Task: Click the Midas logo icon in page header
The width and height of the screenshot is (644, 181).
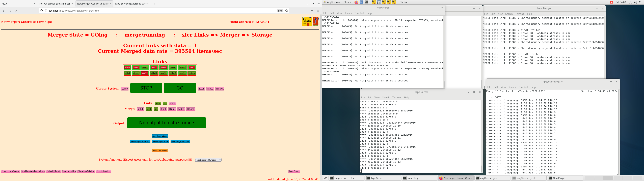Action: click(307, 21)
